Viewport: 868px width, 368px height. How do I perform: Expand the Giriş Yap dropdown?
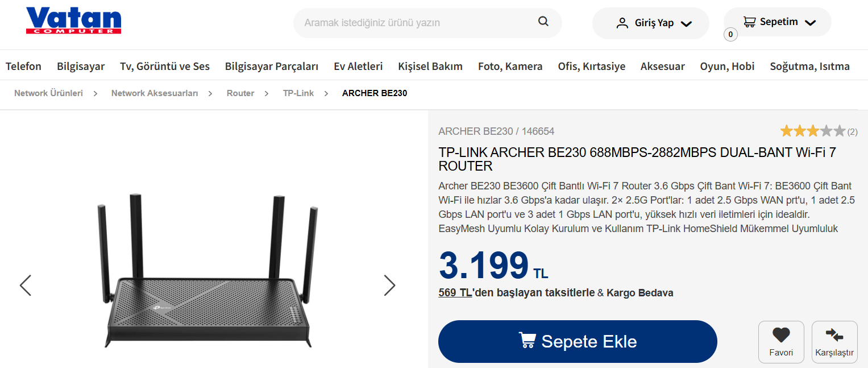point(686,24)
